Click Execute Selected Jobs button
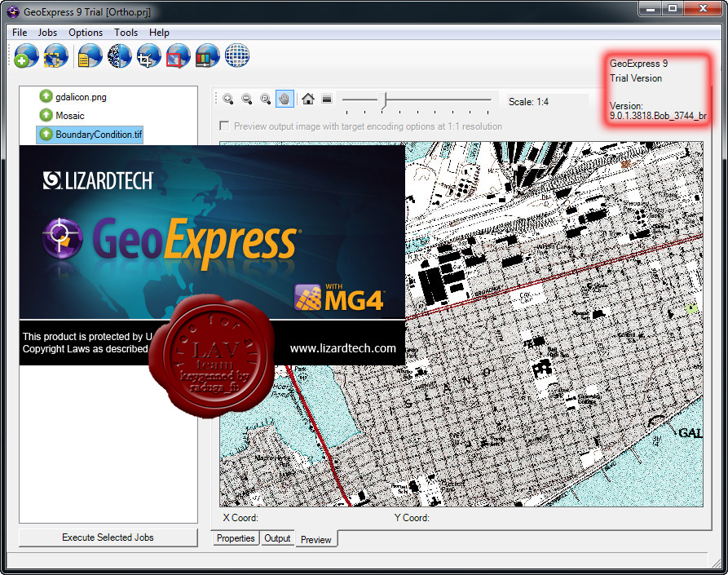Viewport: 728px width, 575px height. 108,537
